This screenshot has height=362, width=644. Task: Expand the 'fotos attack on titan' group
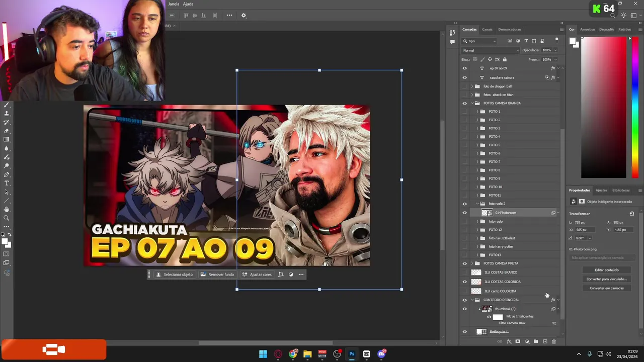[x=472, y=95]
